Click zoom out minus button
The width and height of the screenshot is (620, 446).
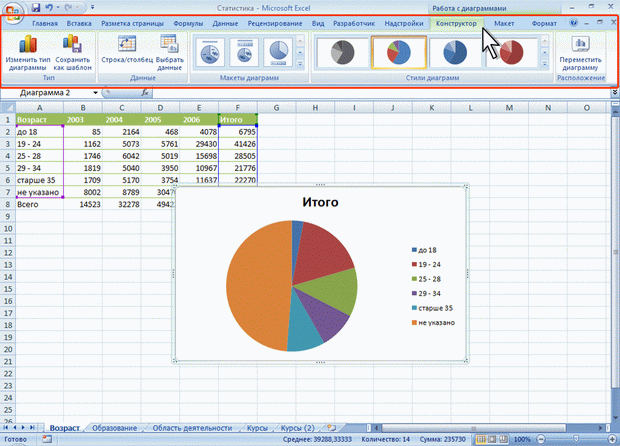coord(541,439)
